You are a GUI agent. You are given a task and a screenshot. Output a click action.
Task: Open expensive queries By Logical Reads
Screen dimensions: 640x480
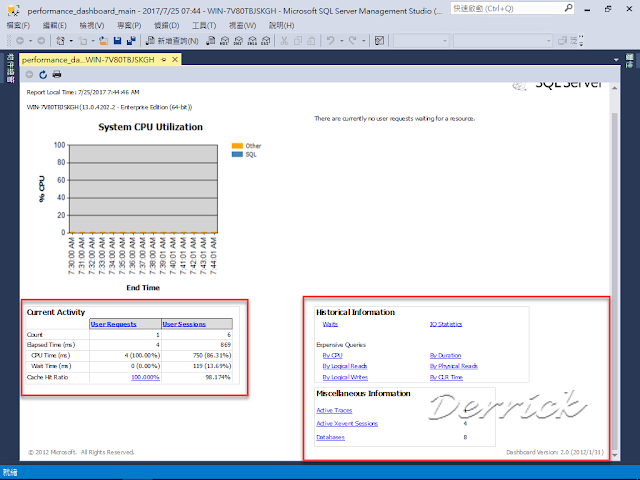tap(344, 366)
